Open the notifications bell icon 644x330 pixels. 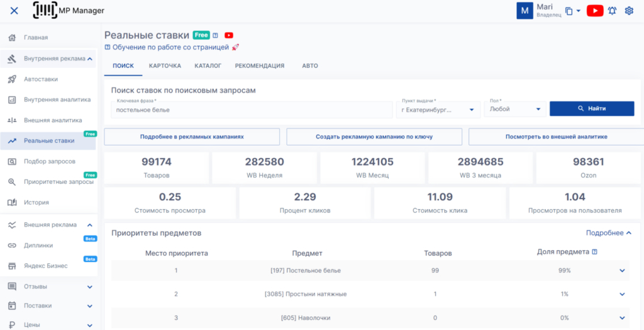[612, 11]
